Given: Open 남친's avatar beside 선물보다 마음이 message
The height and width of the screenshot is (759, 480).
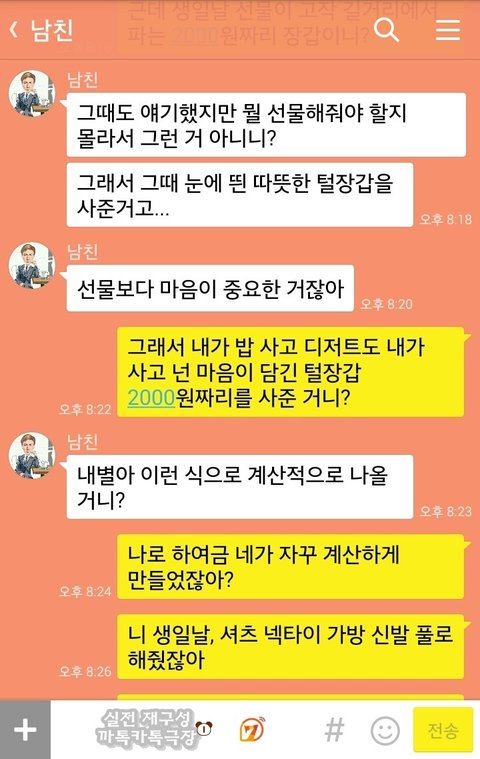Looking at the screenshot, I should pyautogui.click(x=32, y=265).
